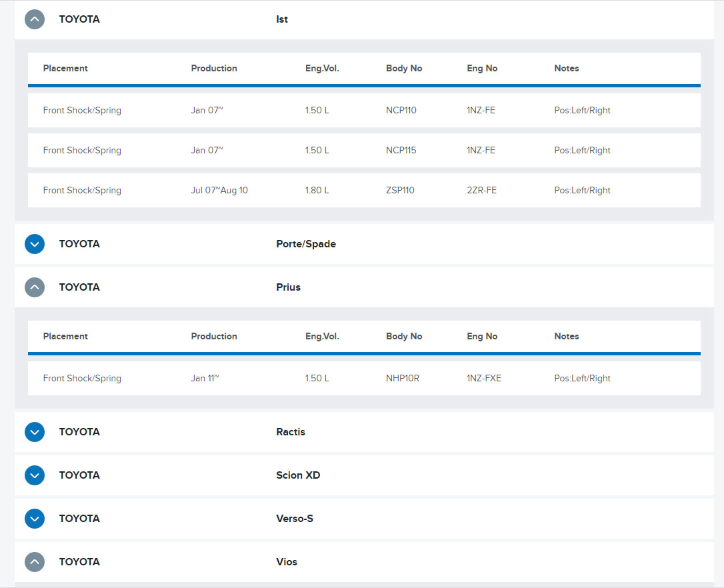The image size is (724, 588).
Task: Click Body No header in Prius table
Action: pyautogui.click(x=404, y=336)
